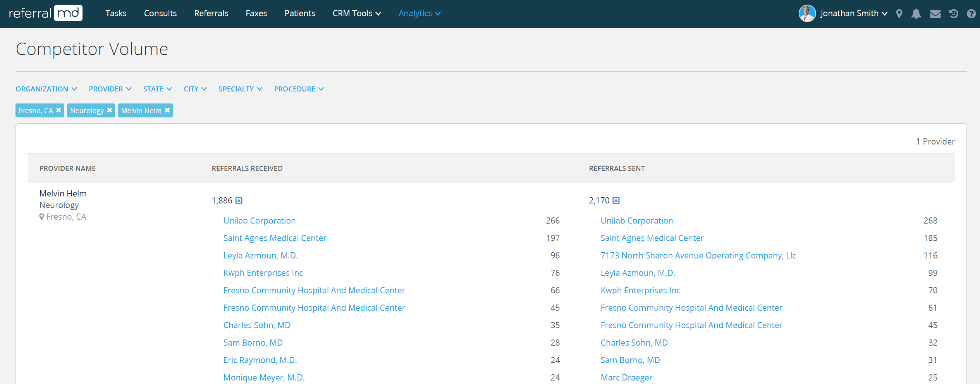Go to the Referrals page
This screenshot has width=980, height=384.
pyautogui.click(x=211, y=13)
